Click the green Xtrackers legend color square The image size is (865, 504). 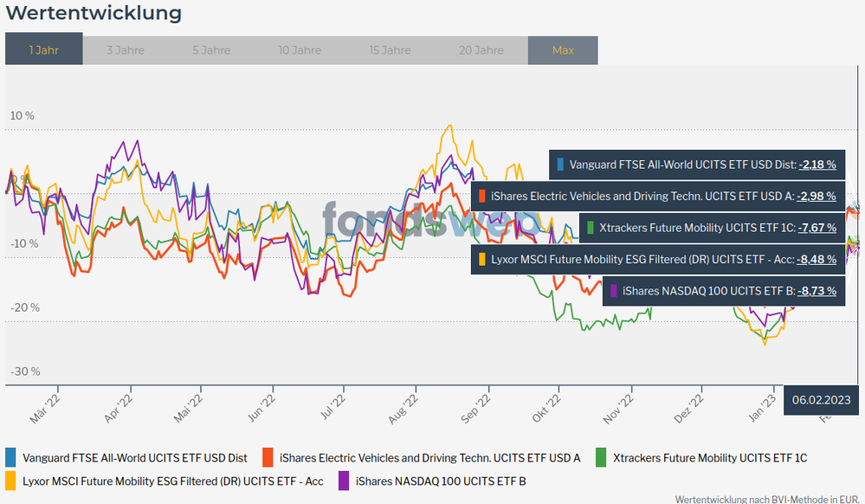[601, 457]
